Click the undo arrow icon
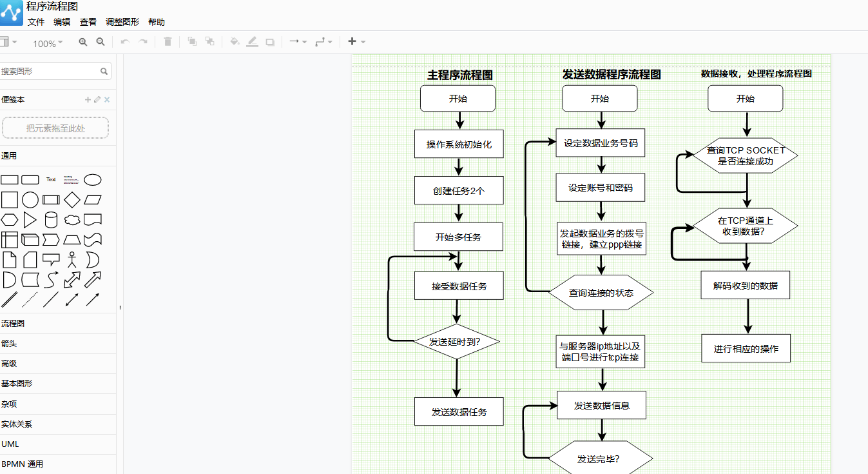The width and height of the screenshot is (868, 474). 125,42
